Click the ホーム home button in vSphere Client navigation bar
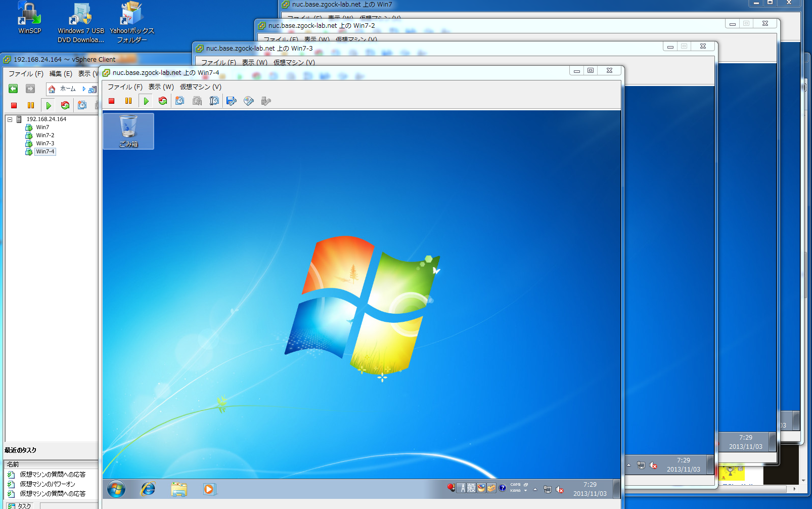Screen dimensions: 812x509 pyautogui.click(x=62, y=89)
